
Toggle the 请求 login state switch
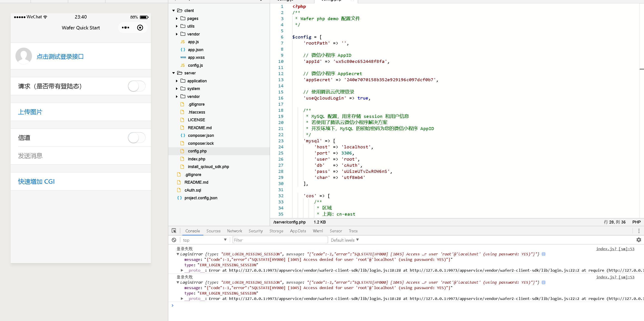click(136, 86)
